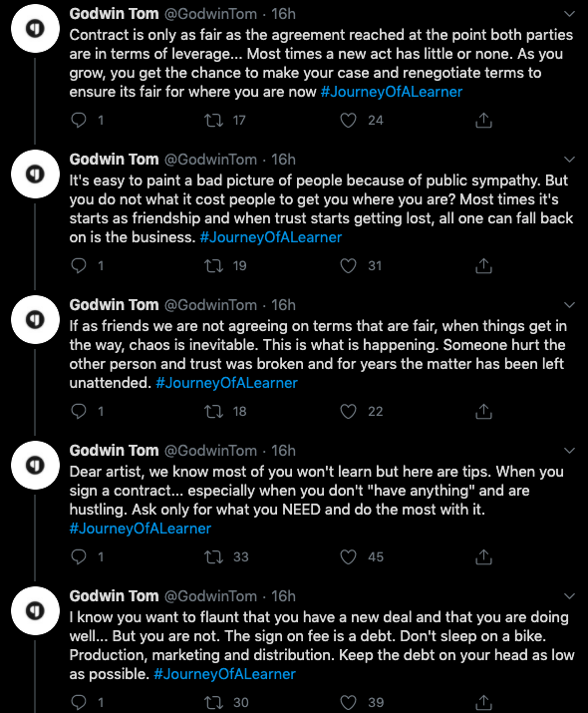Screen dimensions: 588x713
Task: Reply to the 'Contract is only as fair' tweet
Action: click(x=79, y=120)
